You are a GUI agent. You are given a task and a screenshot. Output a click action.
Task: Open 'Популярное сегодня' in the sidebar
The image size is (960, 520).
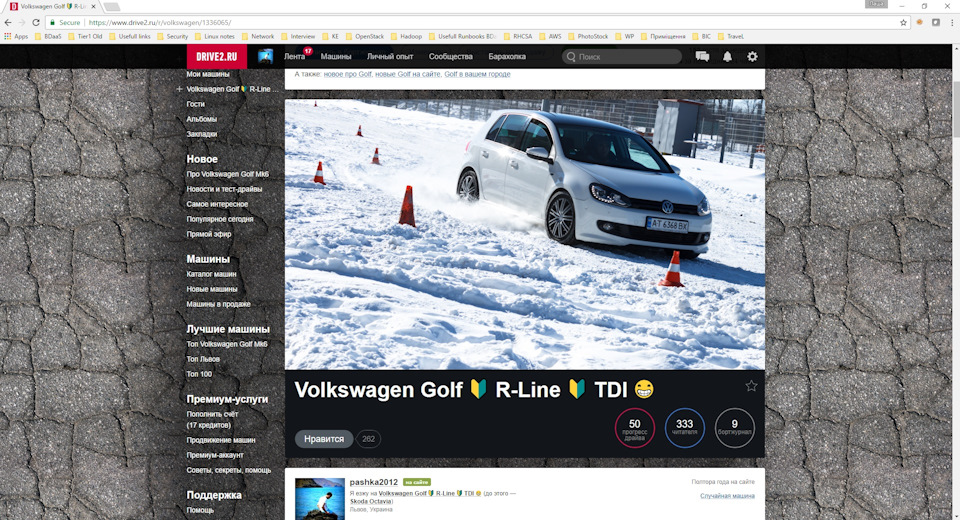220,219
